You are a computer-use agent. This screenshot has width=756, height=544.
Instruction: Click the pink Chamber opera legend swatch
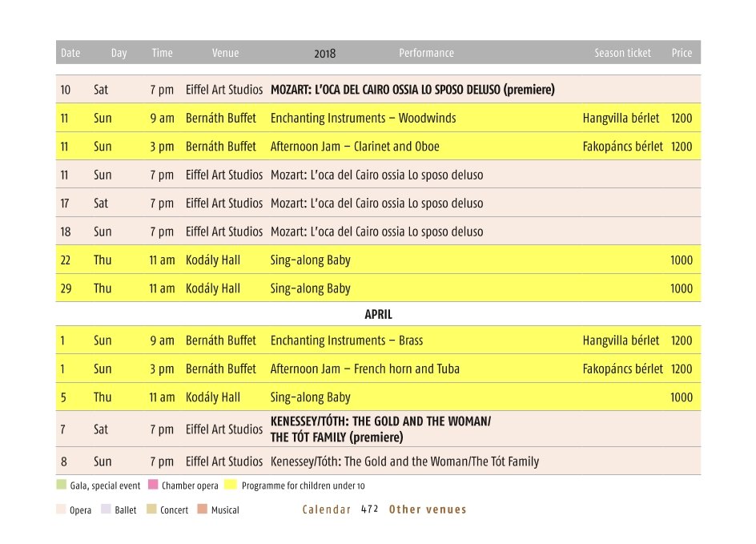click(153, 484)
